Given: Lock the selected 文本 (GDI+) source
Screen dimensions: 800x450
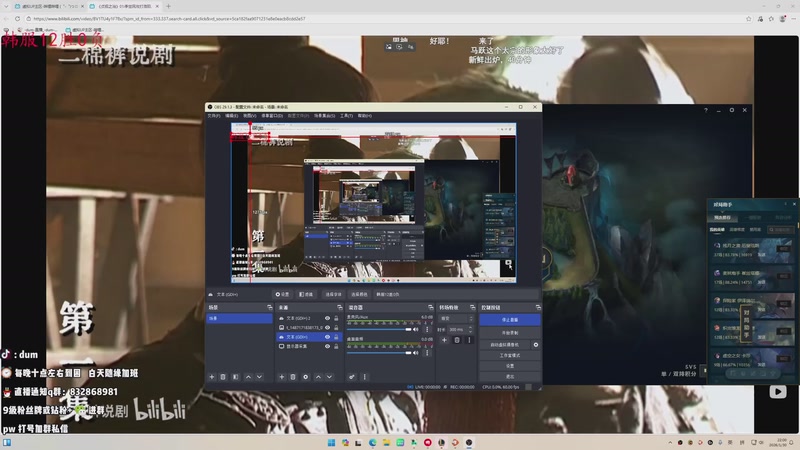Looking at the screenshot, I should click(x=337, y=337).
